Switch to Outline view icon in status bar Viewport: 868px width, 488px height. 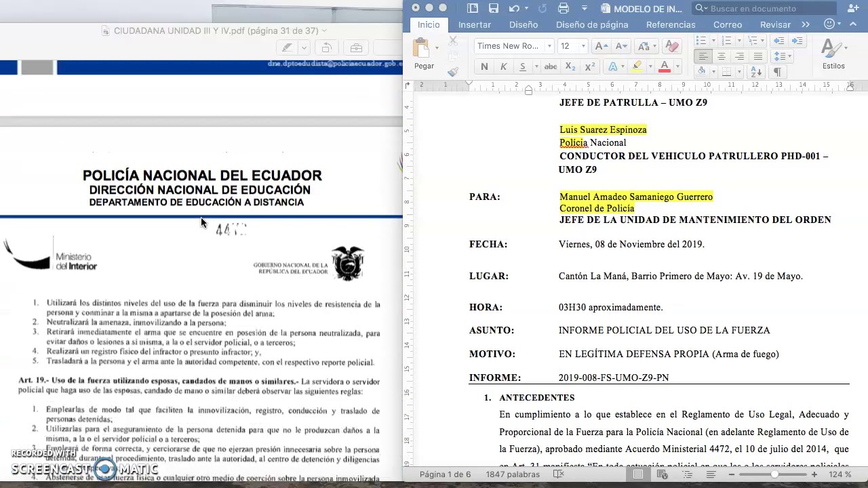coord(687,474)
